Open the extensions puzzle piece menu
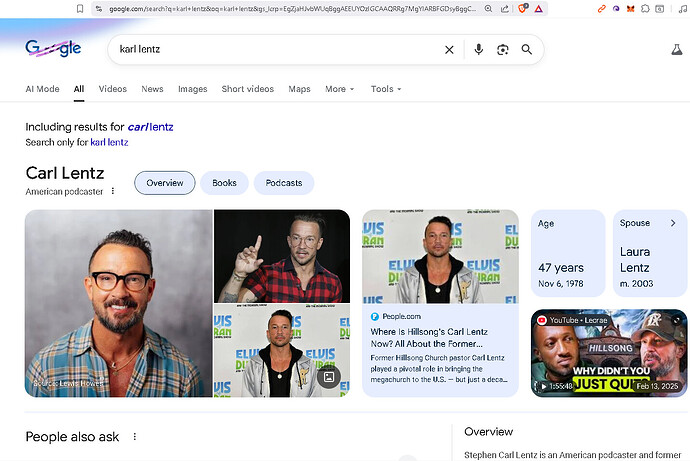The height and width of the screenshot is (461, 690). click(645, 8)
